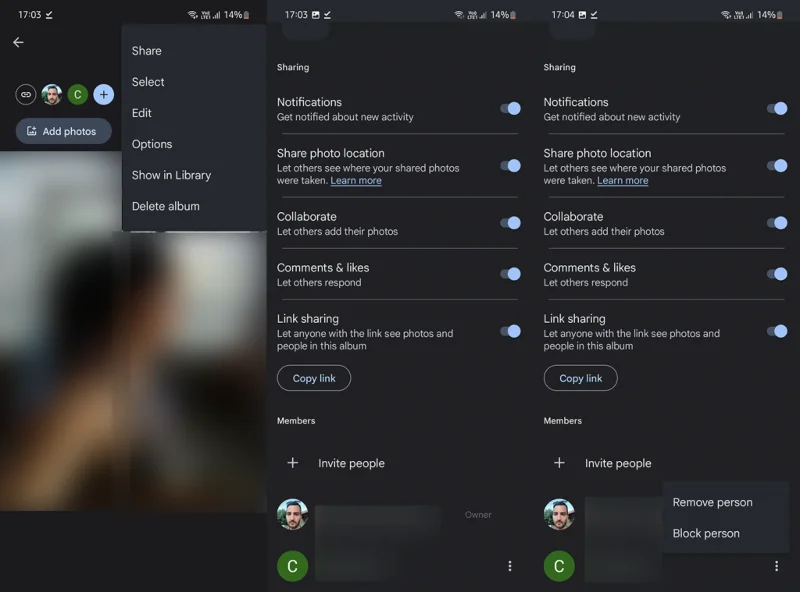Tap Wi-Fi status icon in left screen
This screenshot has height=592, width=800.
click(193, 15)
